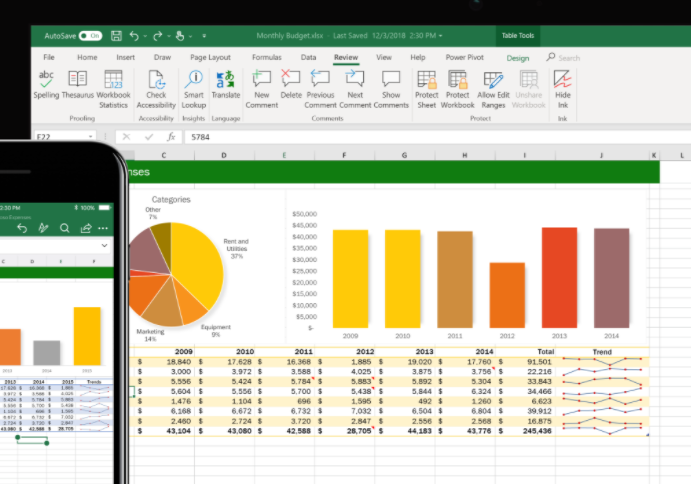Screen dimensions: 691x484
Task: Switch to the Page Layout tab
Action: click(210, 57)
